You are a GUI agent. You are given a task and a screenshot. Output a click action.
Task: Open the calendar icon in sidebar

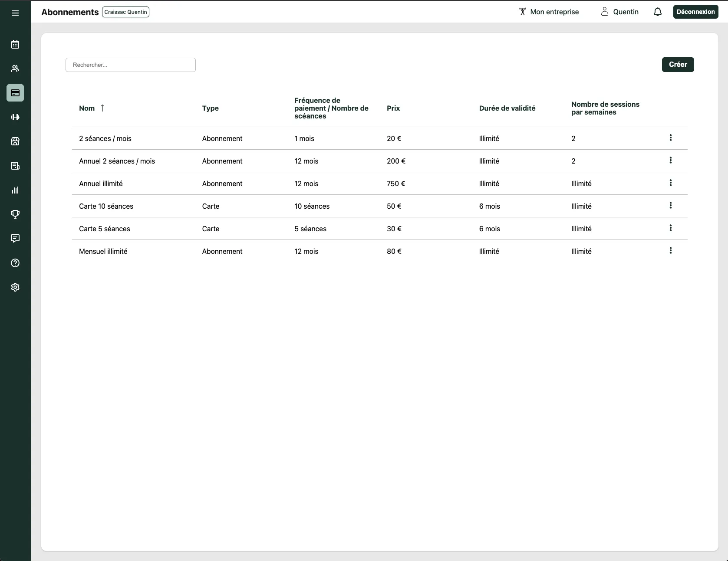[x=15, y=44]
